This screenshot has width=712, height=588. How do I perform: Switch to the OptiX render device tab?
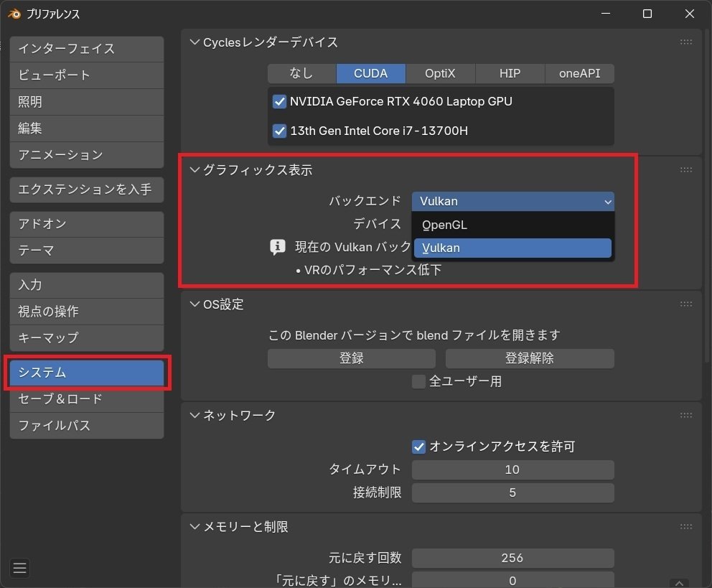[x=440, y=73]
